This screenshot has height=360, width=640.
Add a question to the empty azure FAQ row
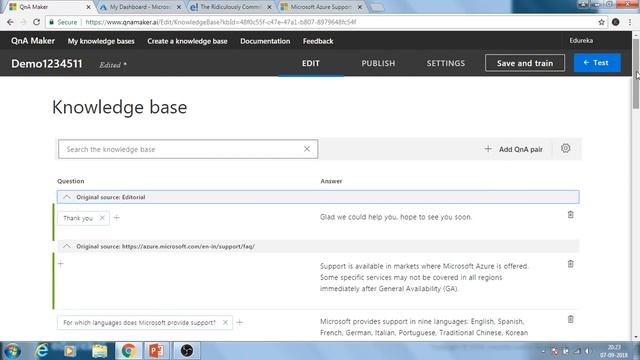[x=61, y=264]
